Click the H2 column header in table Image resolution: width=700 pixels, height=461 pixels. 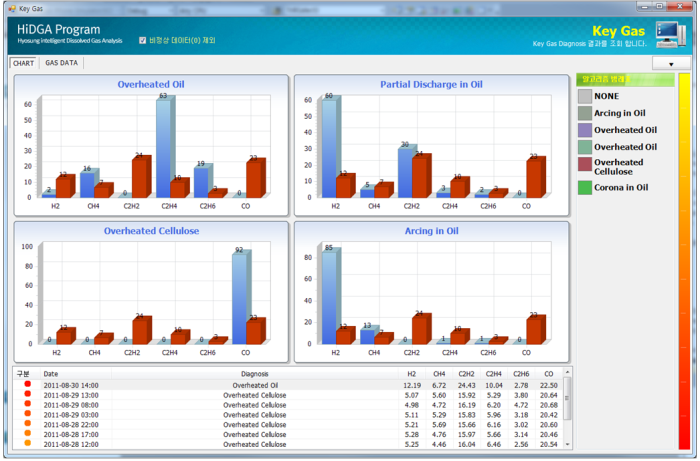(412, 374)
